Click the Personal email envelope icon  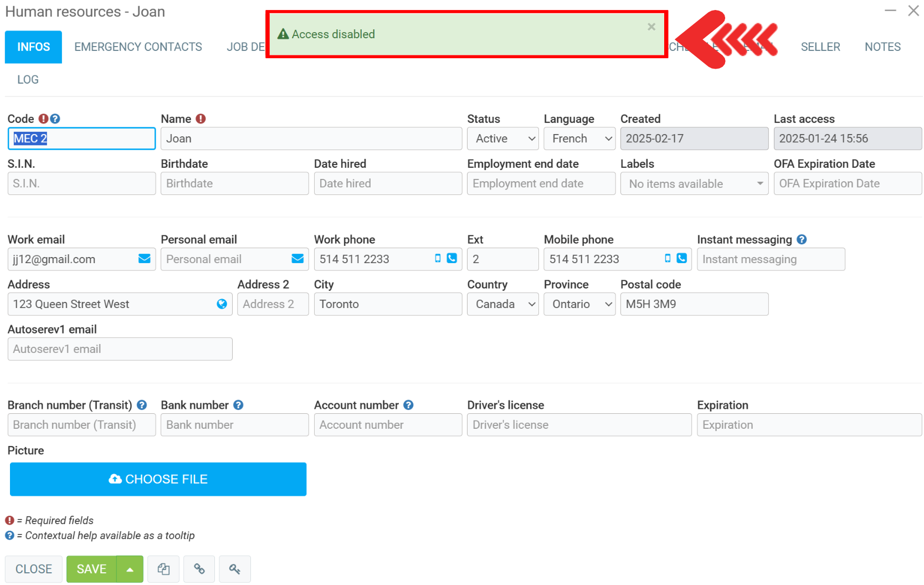tap(297, 259)
